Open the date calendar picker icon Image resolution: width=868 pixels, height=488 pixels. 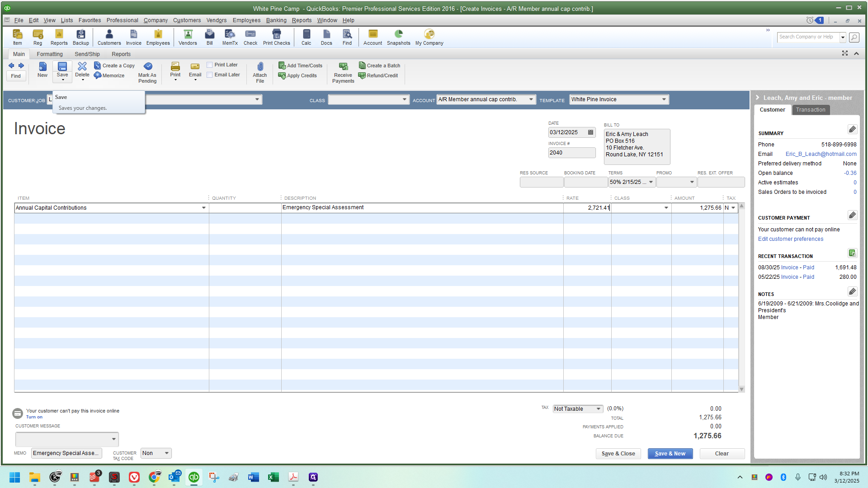pos(590,132)
